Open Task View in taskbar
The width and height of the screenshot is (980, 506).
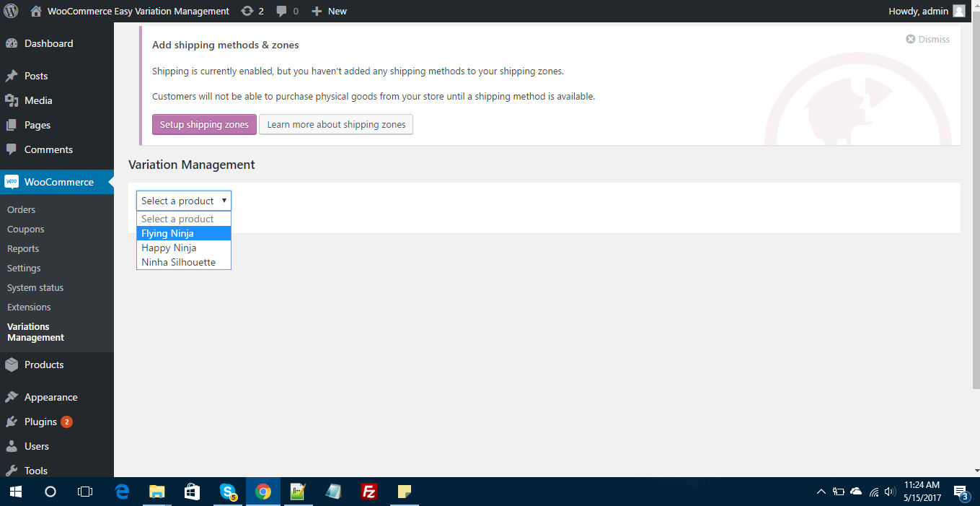coord(85,492)
